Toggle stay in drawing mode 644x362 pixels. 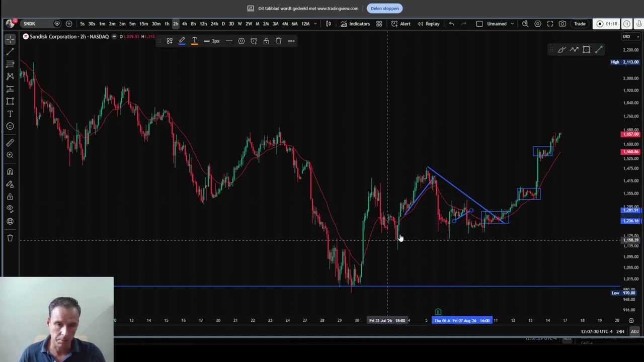pyautogui.click(x=10, y=185)
